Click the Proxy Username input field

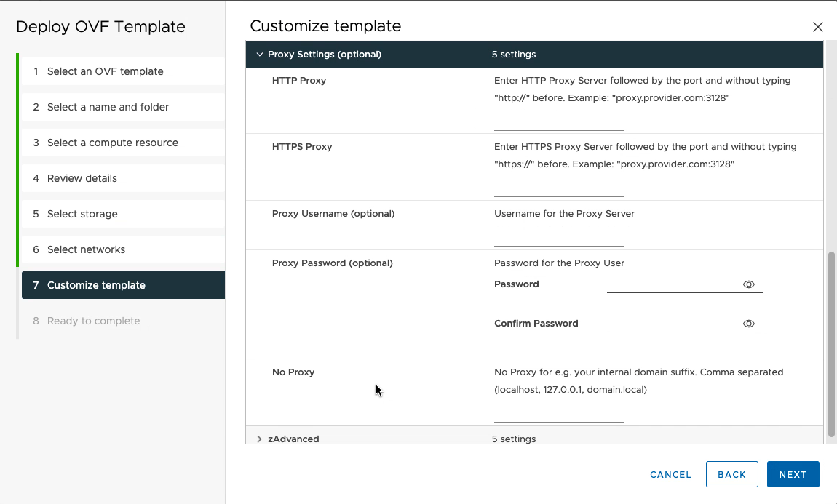(559, 239)
